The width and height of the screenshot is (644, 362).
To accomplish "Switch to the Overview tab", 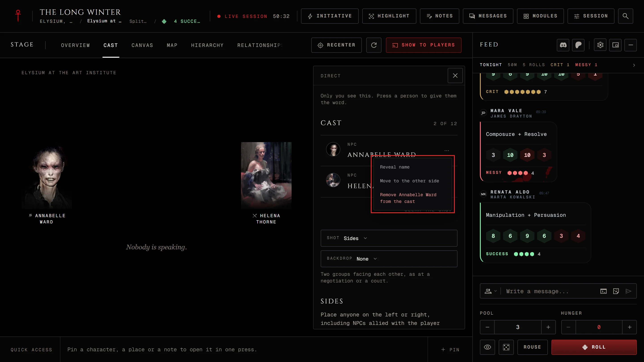I will tap(75, 45).
